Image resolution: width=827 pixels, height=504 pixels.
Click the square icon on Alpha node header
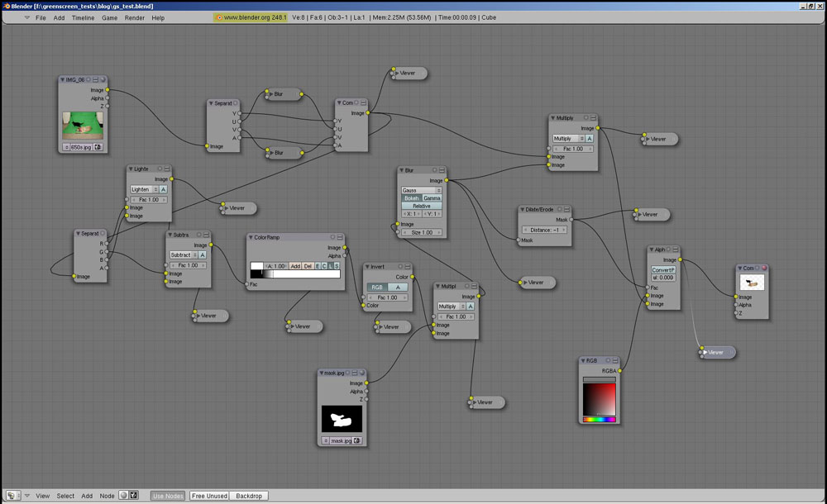point(675,250)
